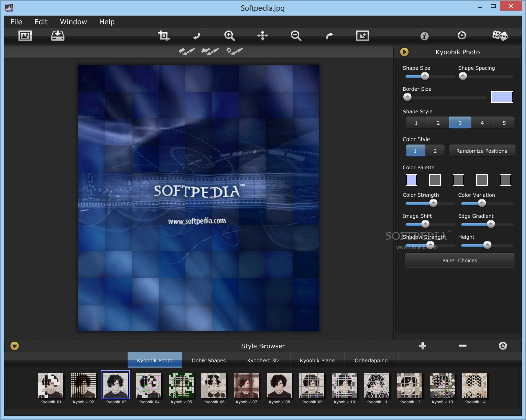This screenshot has height=420, width=526.
Task: Add a style with the plus icon
Action: pyautogui.click(x=422, y=346)
